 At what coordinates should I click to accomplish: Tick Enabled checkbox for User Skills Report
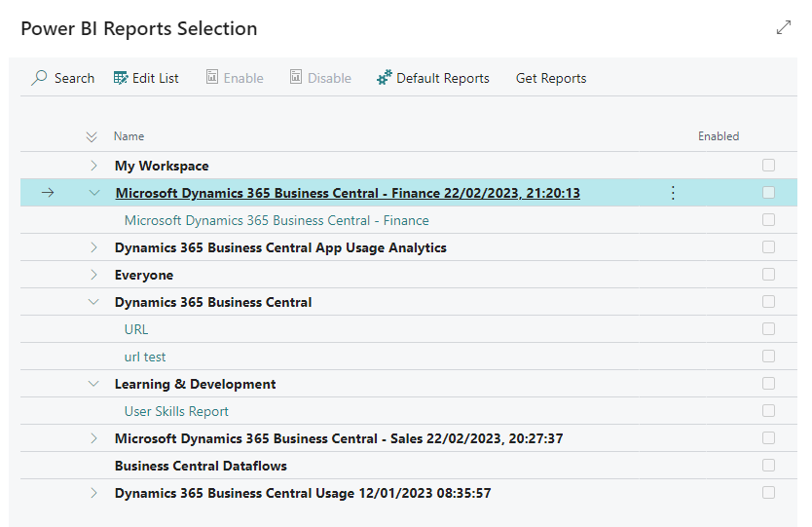[768, 411]
